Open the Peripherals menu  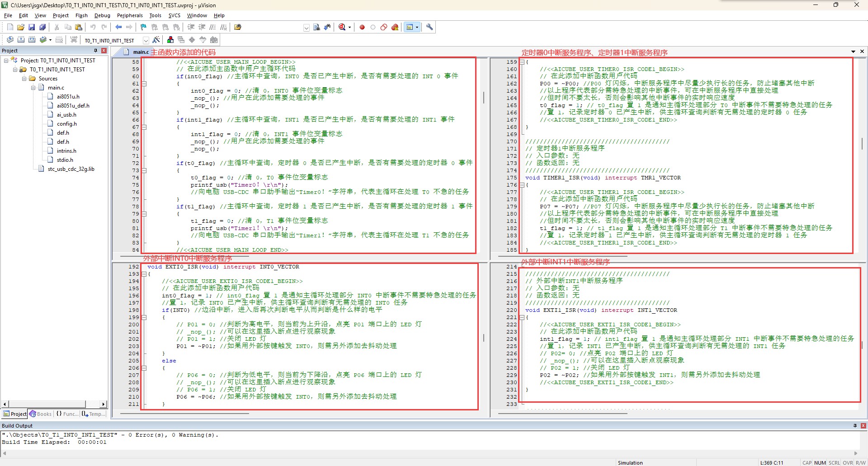pos(130,15)
